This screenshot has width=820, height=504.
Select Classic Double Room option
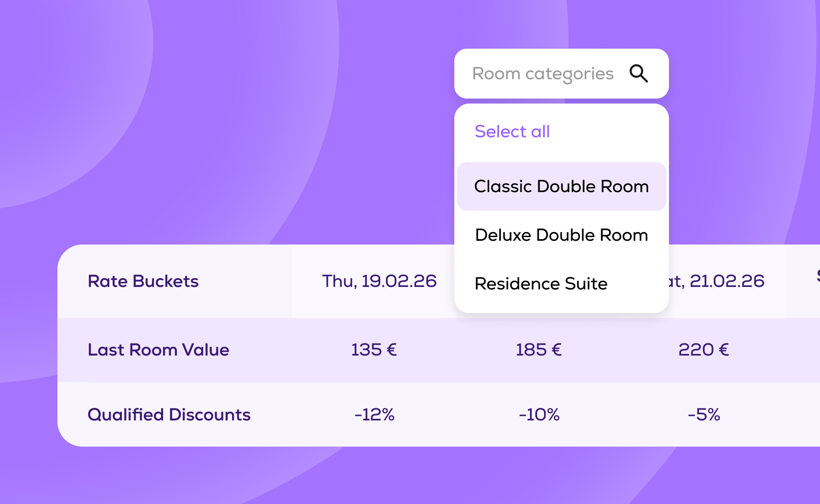561,186
